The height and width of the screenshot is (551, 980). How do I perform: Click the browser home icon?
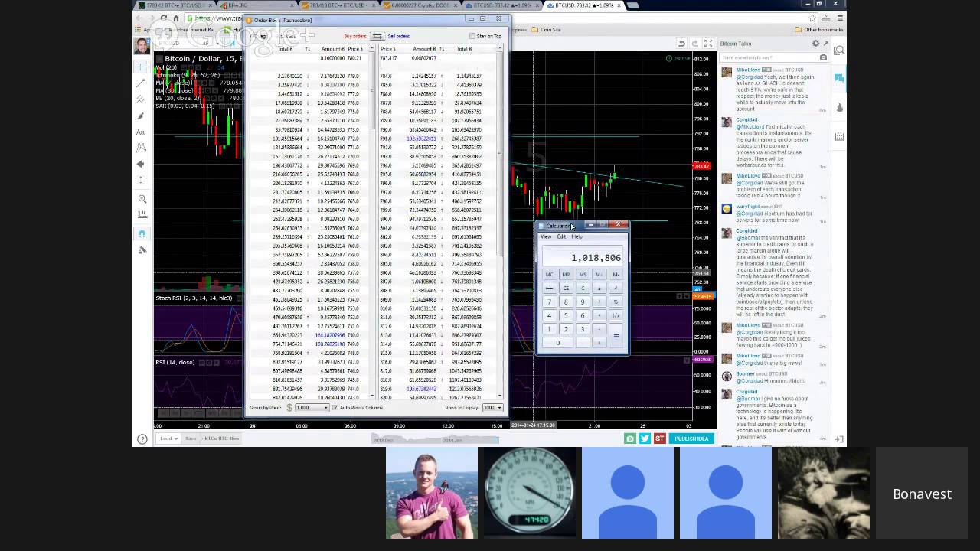pos(176,18)
